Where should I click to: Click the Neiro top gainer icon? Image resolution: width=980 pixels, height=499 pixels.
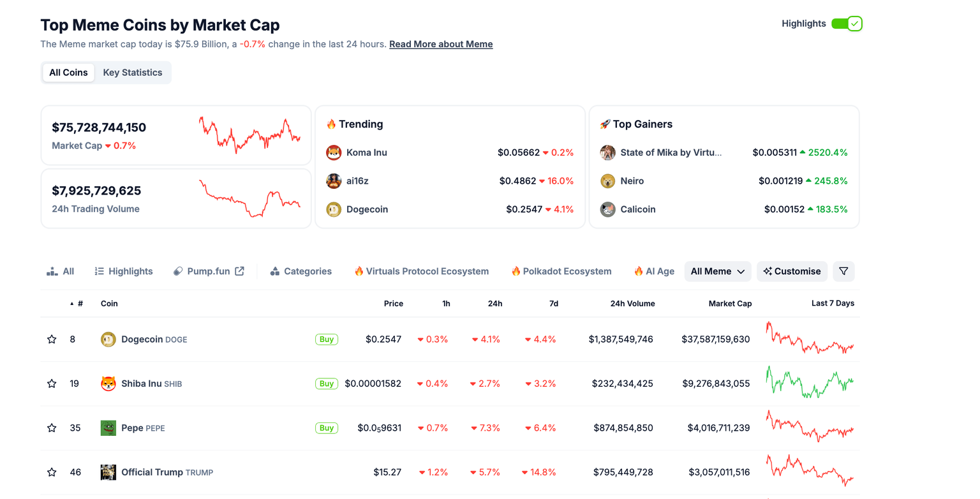tap(607, 181)
